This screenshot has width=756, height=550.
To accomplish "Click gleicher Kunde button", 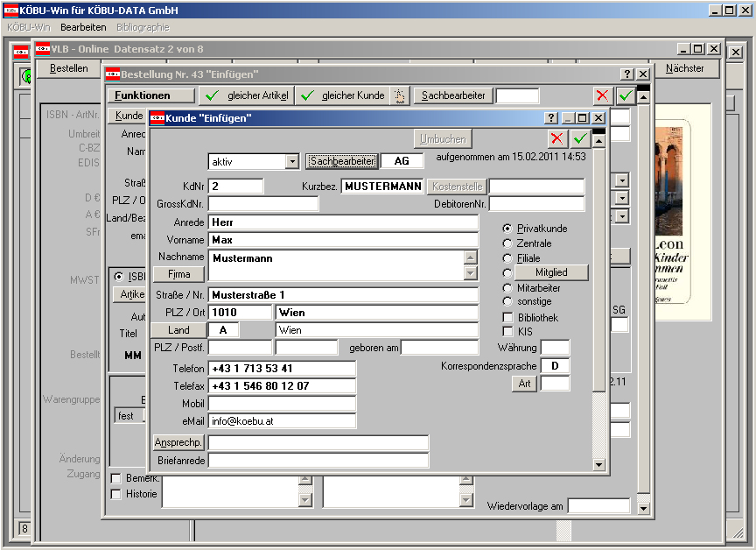I will click(x=343, y=95).
